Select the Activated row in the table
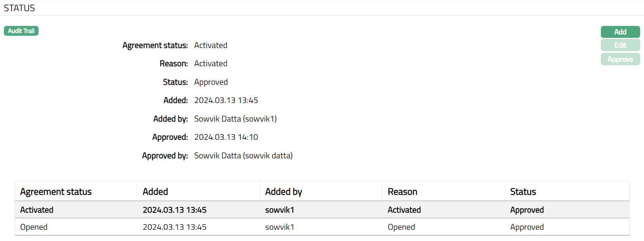 (37, 210)
